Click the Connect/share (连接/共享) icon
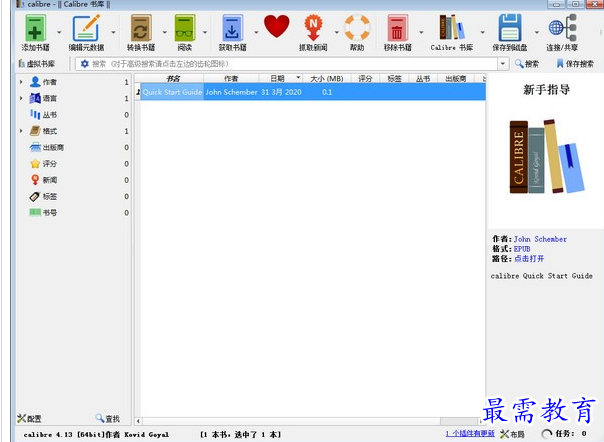604x442 pixels. [x=562, y=28]
